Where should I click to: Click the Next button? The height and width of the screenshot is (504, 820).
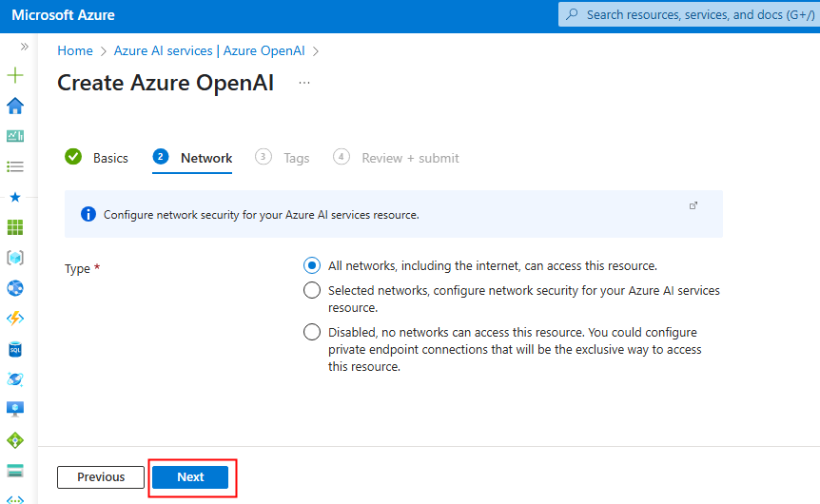click(190, 477)
